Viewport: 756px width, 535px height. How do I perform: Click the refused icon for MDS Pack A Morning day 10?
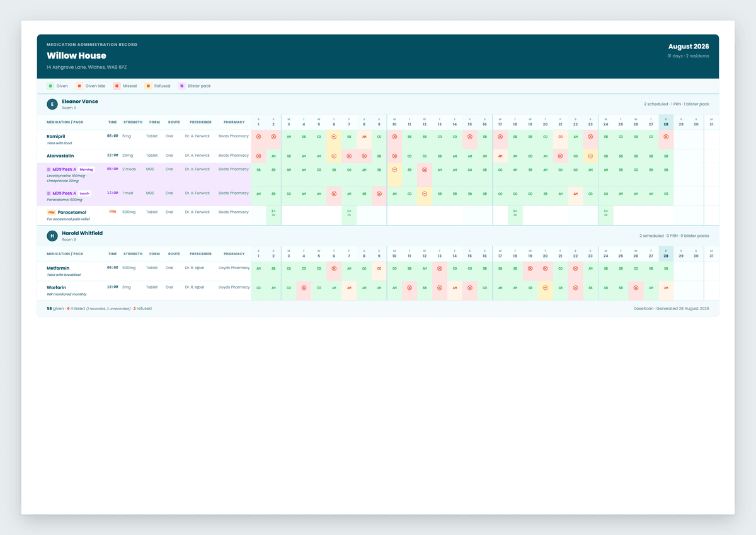(x=394, y=170)
